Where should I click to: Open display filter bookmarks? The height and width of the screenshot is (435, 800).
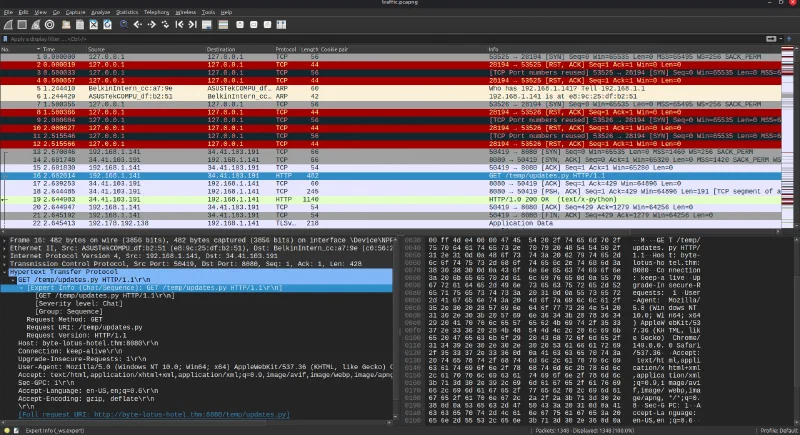(x=5, y=39)
